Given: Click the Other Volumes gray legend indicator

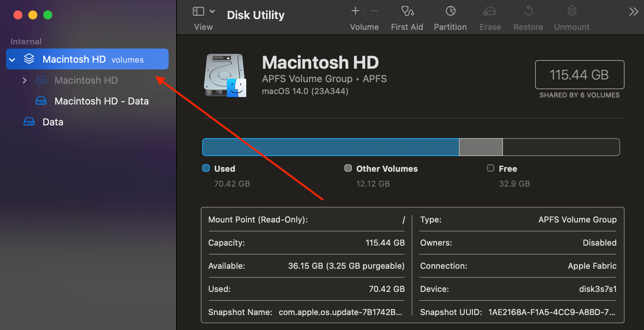Looking at the screenshot, I should pyautogui.click(x=348, y=168).
